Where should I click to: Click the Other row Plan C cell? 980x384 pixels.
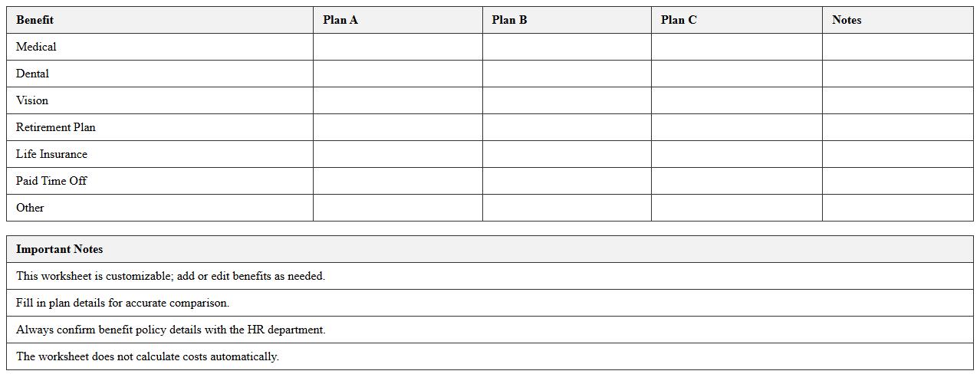point(736,208)
